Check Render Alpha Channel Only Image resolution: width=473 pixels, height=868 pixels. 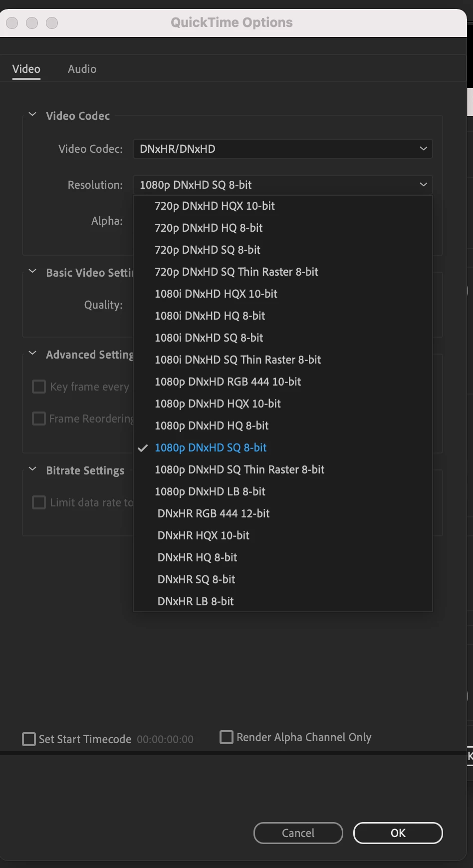click(x=227, y=737)
